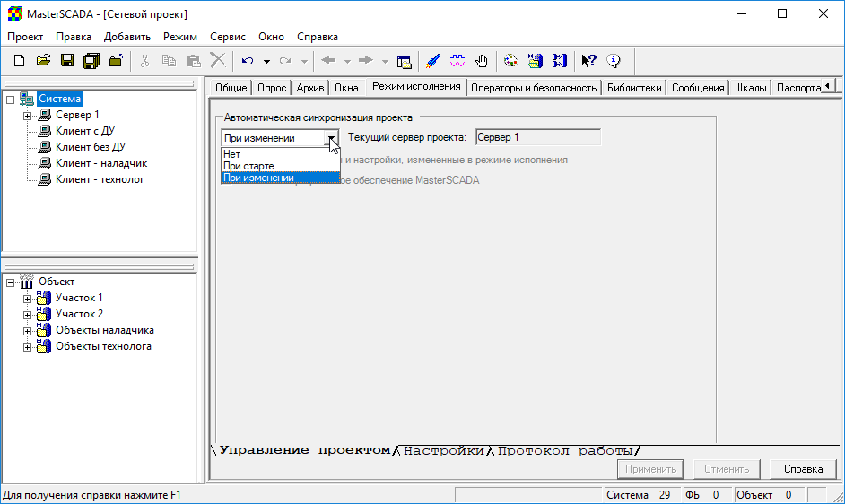Open the Проект menu
845x504 pixels.
25,37
